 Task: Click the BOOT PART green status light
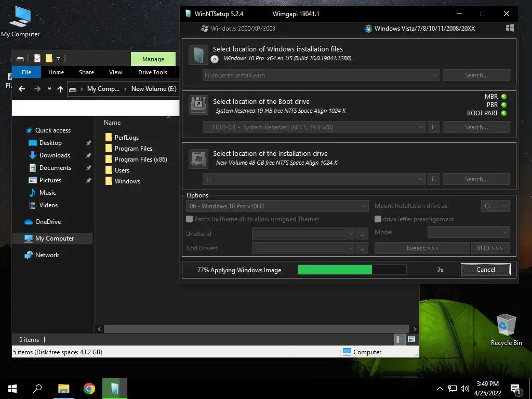(x=504, y=113)
